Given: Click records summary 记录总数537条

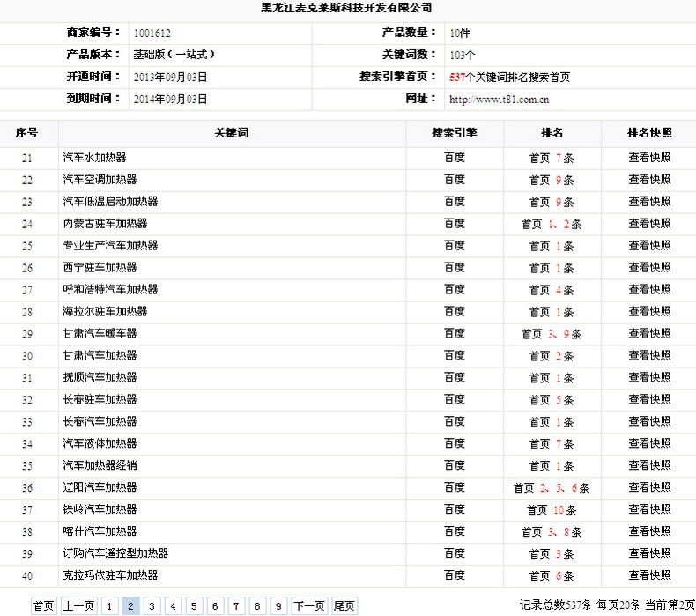Looking at the screenshot, I should pyautogui.click(x=556, y=605).
